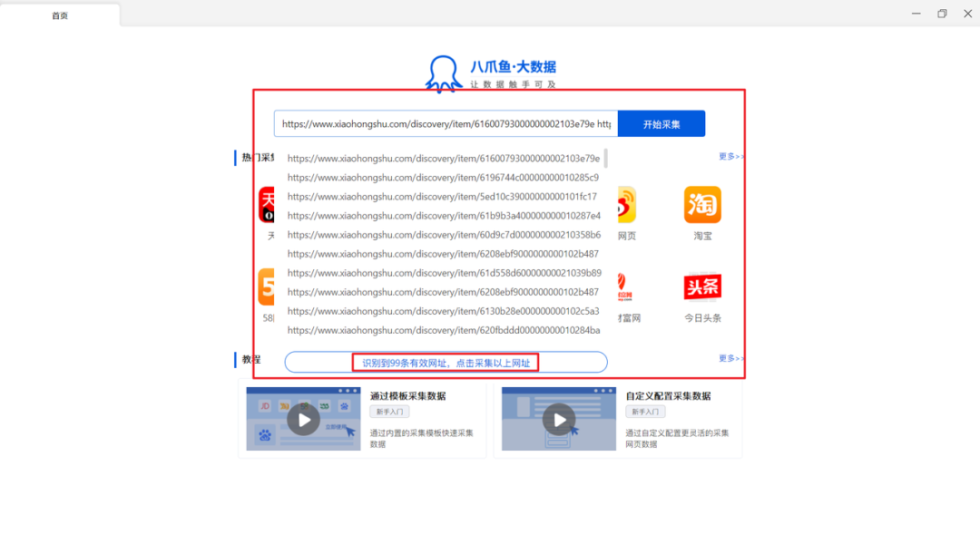Select URL ending 61d558d60000000021039b89
The height and width of the screenshot is (544, 980).
tap(445, 273)
